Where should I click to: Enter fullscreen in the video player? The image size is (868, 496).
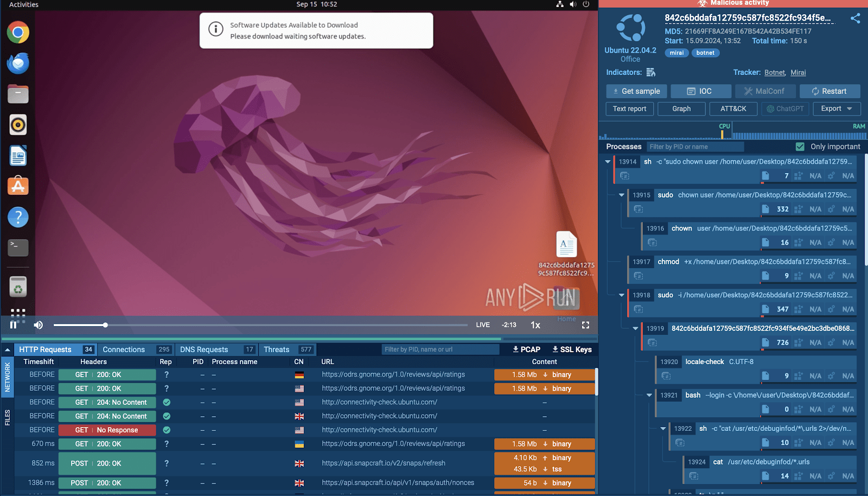pos(586,325)
